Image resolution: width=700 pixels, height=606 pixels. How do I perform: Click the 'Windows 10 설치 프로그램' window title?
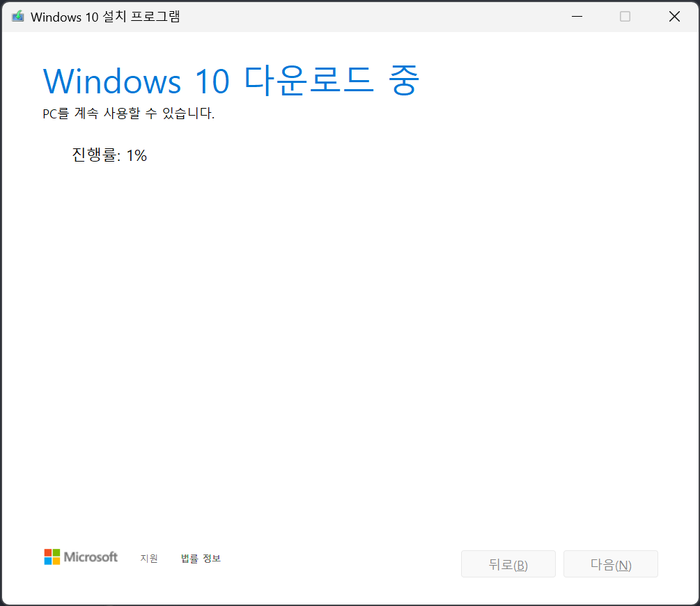click(105, 17)
